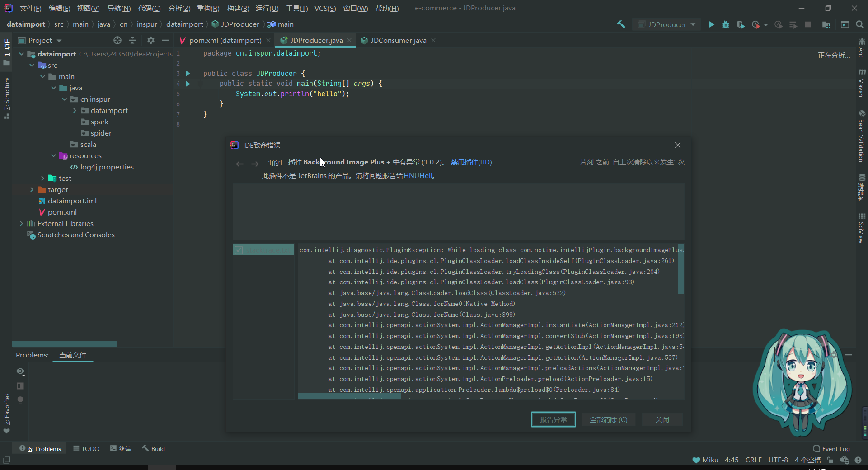
Task: Select opened file with the locate icon
Action: [x=117, y=40]
